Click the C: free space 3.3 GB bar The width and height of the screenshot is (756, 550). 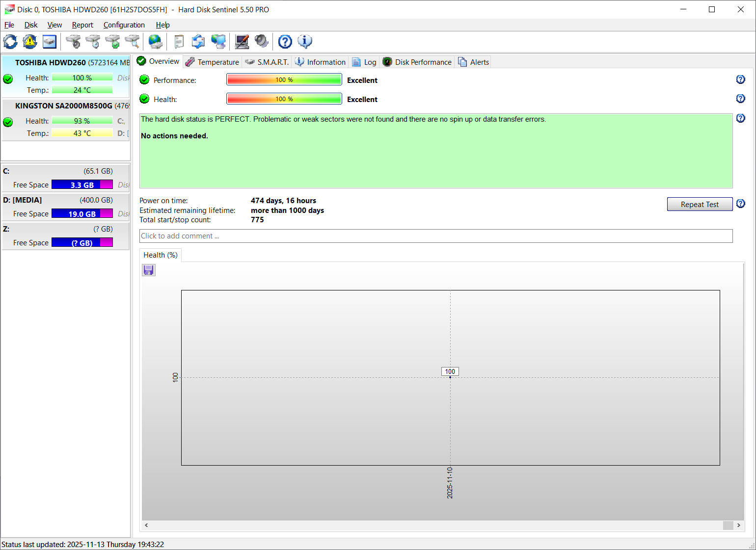pos(82,184)
